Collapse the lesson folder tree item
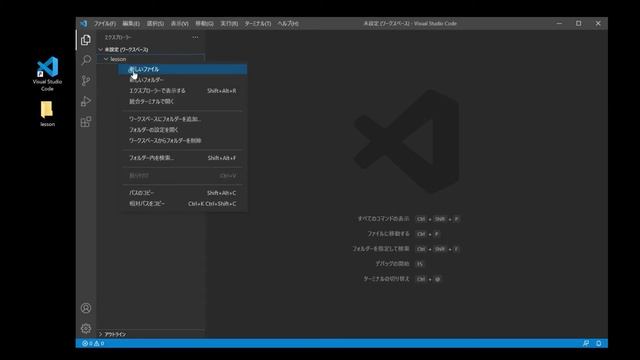The width and height of the screenshot is (640, 360). (x=151, y=59)
